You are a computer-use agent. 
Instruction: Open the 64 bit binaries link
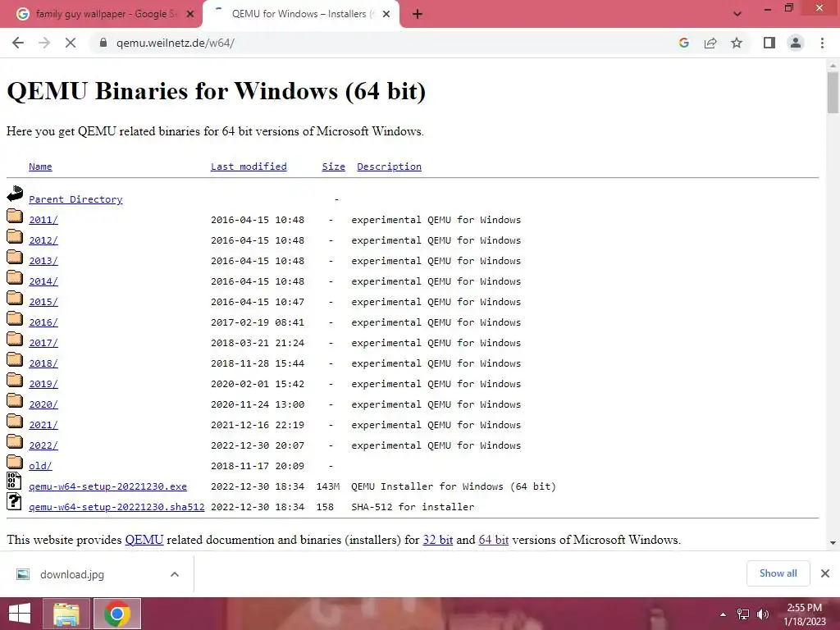tap(493, 540)
